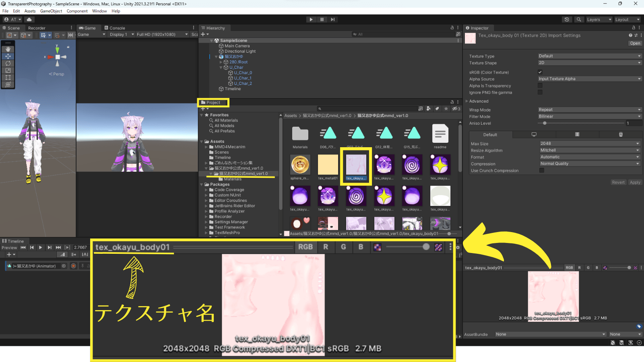Open the Project search by label filter
This screenshot has height=362, width=644.
tap(437, 109)
